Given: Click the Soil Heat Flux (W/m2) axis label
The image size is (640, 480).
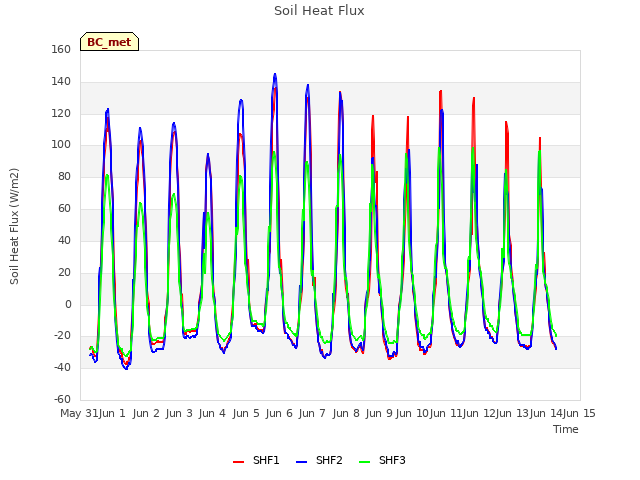Looking at the screenshot, I should click(x=14, y=226).
